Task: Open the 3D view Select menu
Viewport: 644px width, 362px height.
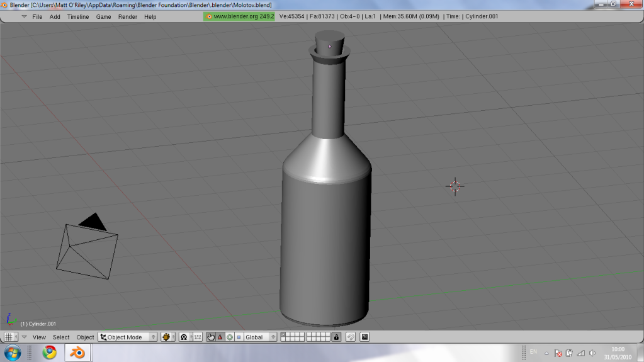Action: point(61,337)
